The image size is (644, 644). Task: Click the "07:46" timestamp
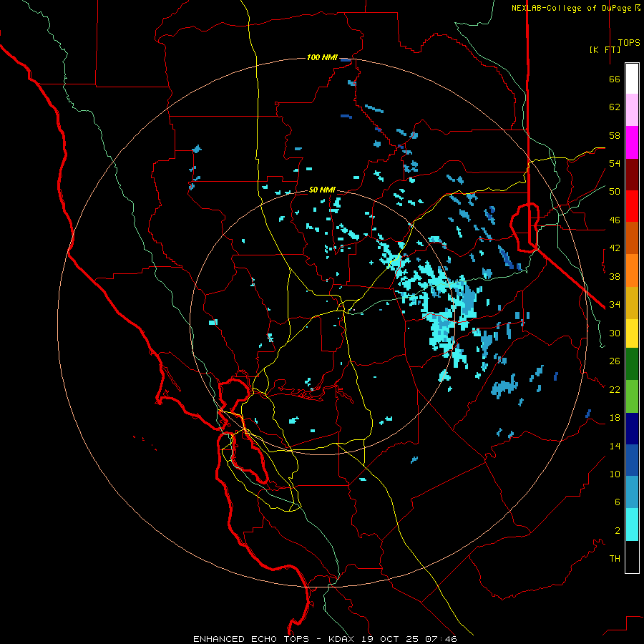click(441, 639)
